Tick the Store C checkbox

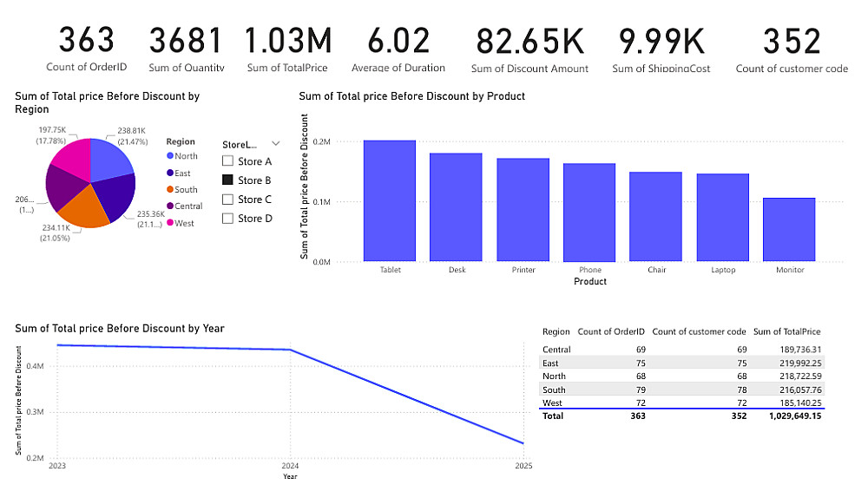pos(227,200)
